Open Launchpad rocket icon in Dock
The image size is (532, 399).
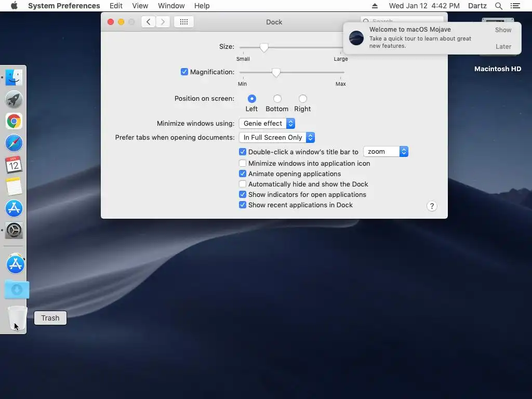14,99
